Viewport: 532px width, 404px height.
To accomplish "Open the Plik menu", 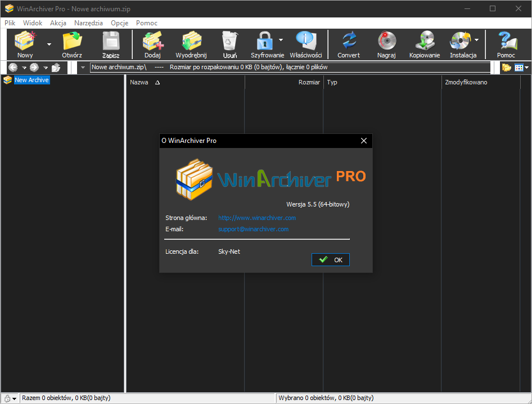I will [x=10, y=23].
